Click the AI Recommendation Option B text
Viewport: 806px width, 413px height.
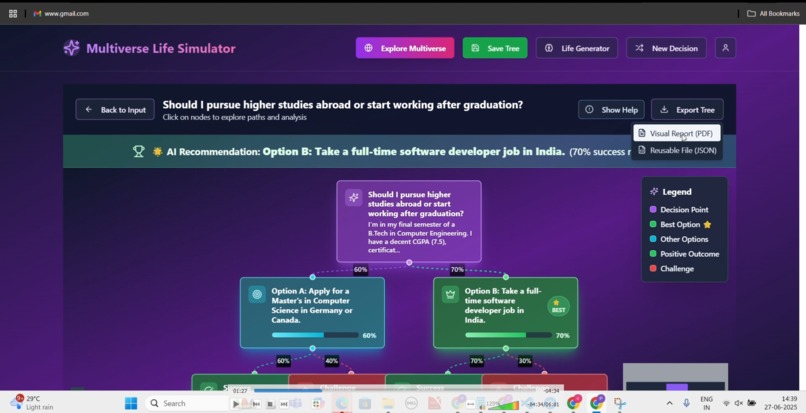coord(414,152)
